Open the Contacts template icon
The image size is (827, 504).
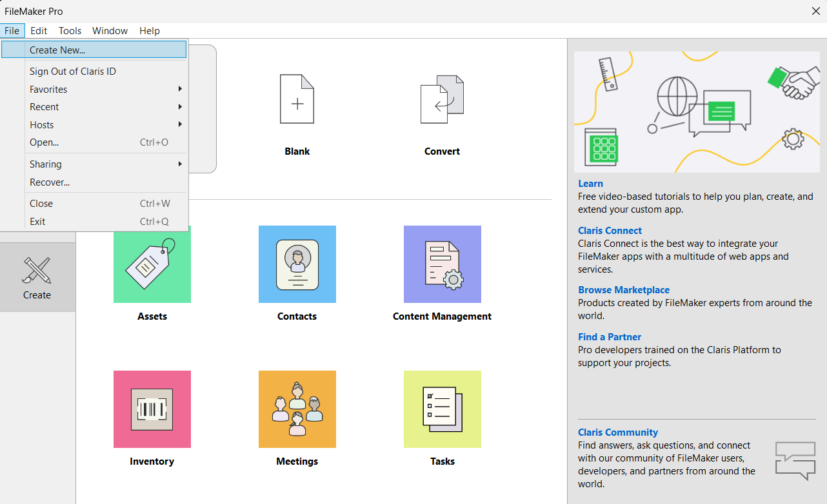[x=297, y=264]
